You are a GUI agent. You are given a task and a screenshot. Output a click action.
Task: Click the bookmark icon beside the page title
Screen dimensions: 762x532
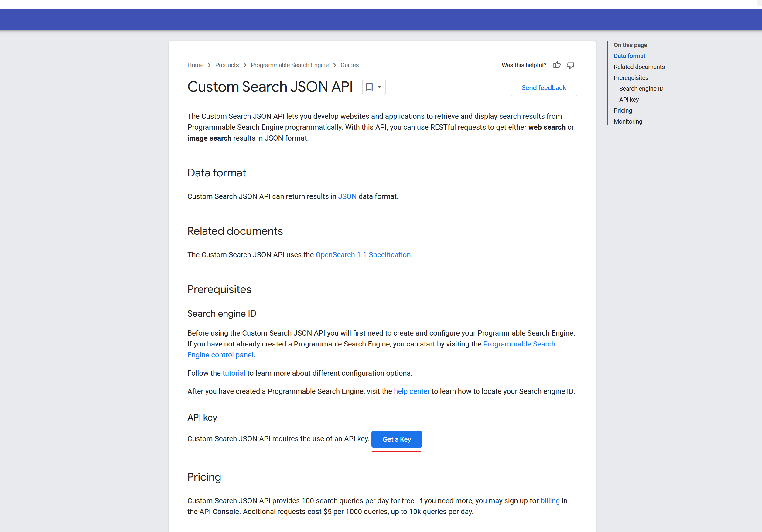[x=369, y=87]
